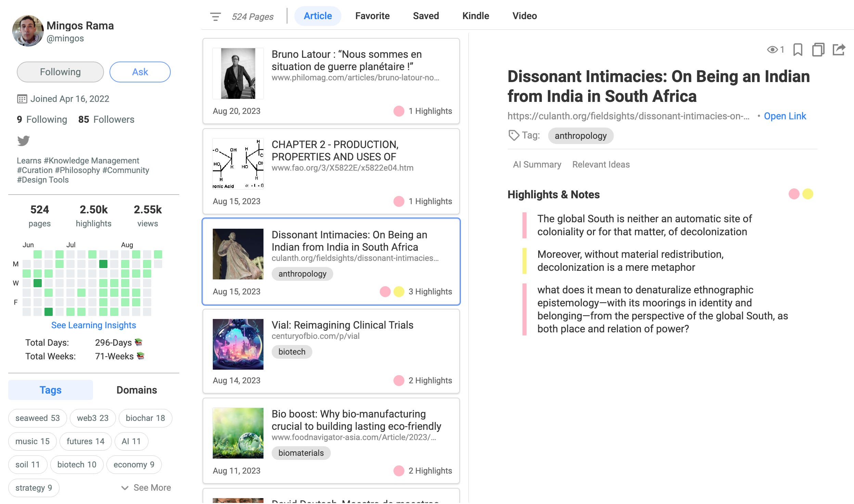Viewport: 854px width, 504px height.
Task: Select the strategy 9 tag
Action: pyautogui.click(x=34, y=488)
